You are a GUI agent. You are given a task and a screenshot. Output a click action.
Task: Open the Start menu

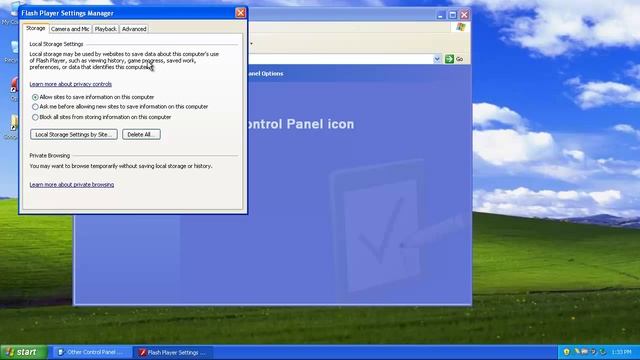pyautogui.click(x=24, y=352)
